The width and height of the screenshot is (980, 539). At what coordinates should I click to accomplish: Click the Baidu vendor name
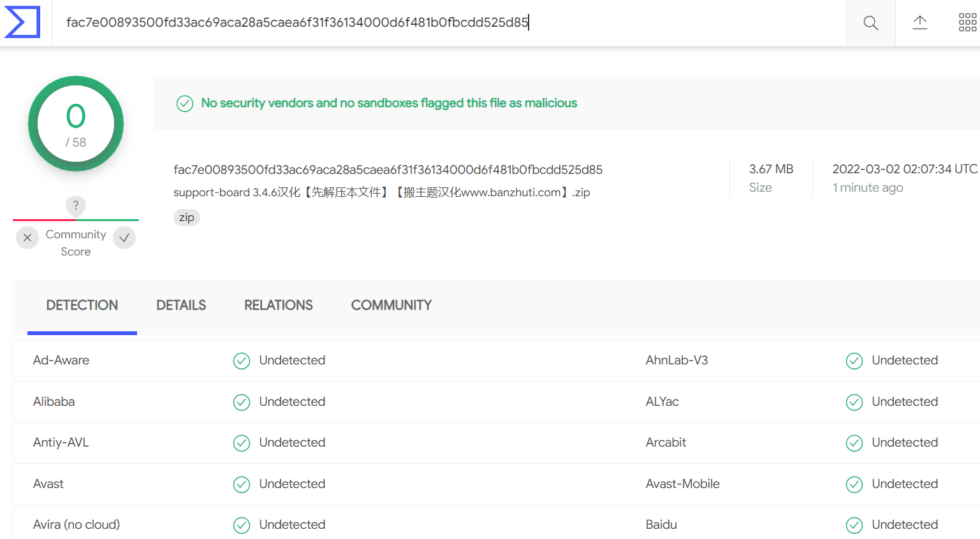(x=661, y=524)
